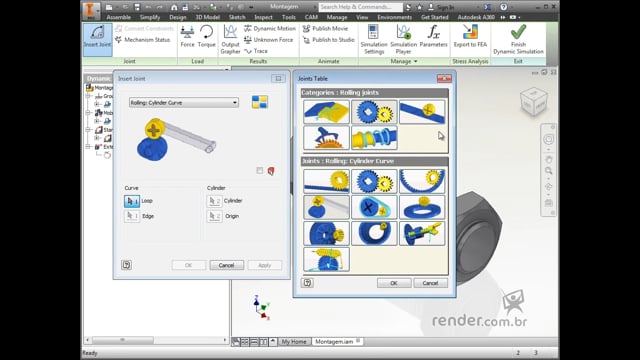
Task: Open the Full Navigation Wheel
Action: 548,139
